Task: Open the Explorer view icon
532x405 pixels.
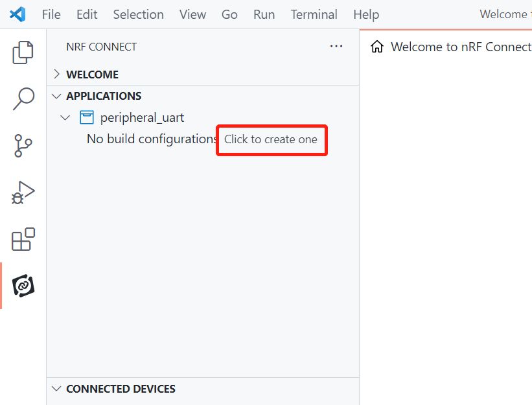Action: point(23,52)
